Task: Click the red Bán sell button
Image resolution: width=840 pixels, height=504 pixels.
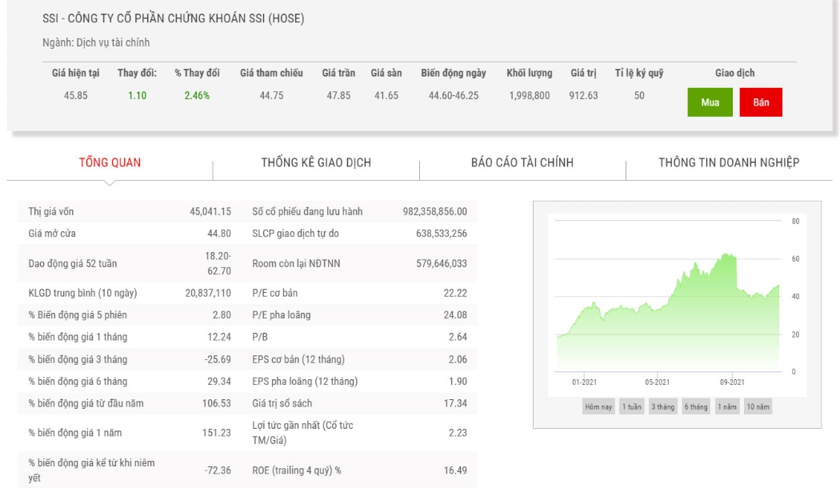Action: click(761, 102)
